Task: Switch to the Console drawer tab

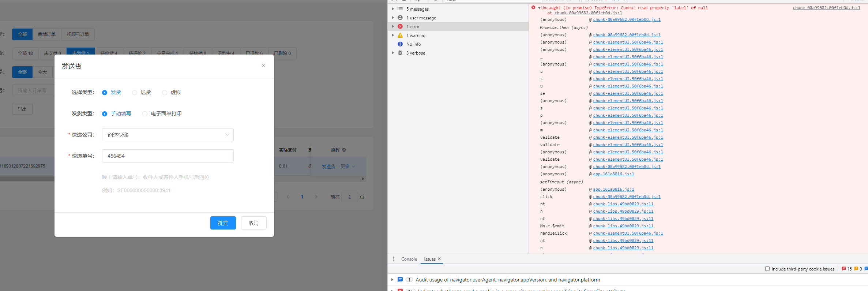Action: coord(409,259)
